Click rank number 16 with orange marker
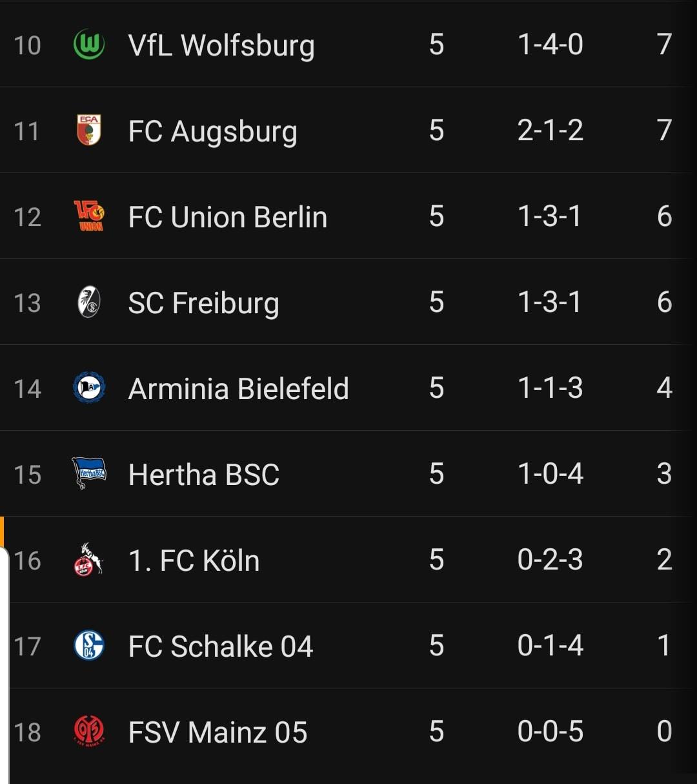 click(27, 561)
